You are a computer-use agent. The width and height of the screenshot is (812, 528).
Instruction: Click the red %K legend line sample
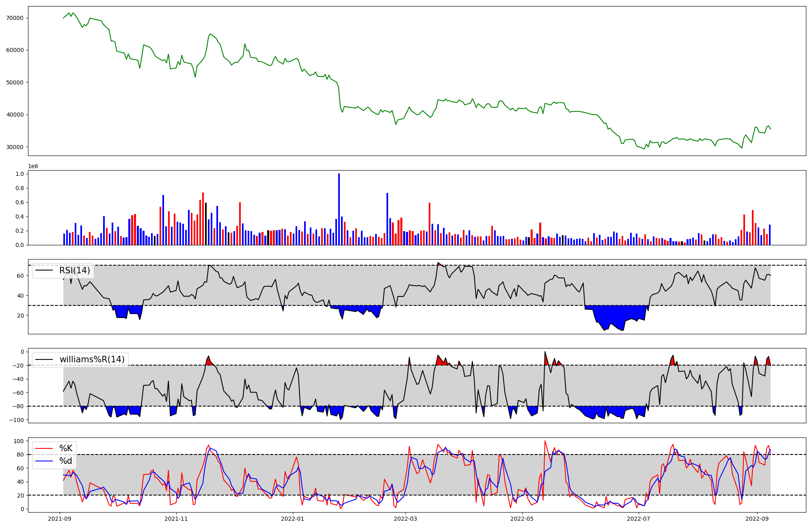[x=44, y=448]
